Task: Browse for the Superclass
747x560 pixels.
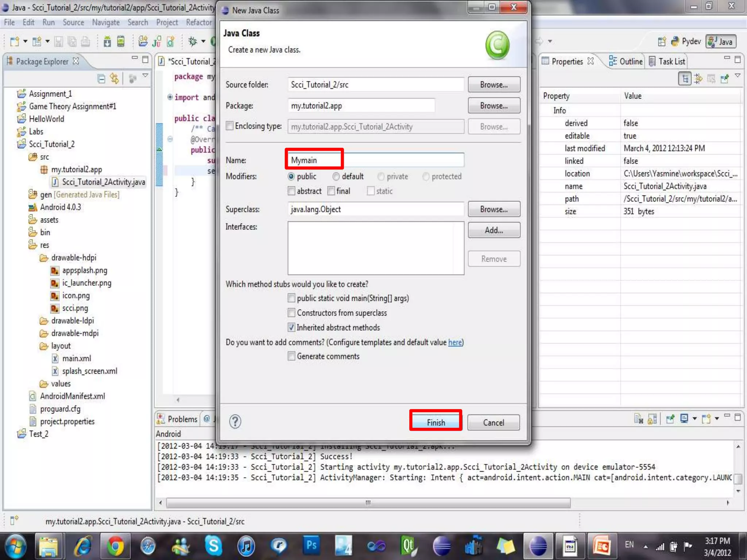Action: (x=494, y=209)
